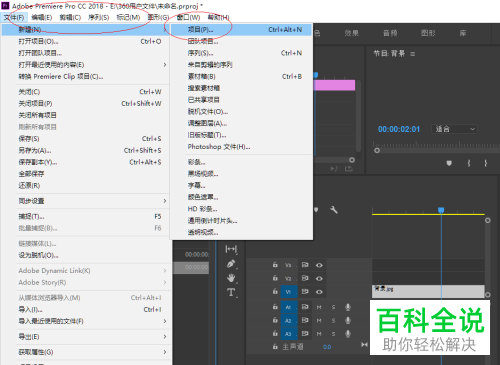Choose Photoshop 文件(H)... in New submenu

pos(242,147)
